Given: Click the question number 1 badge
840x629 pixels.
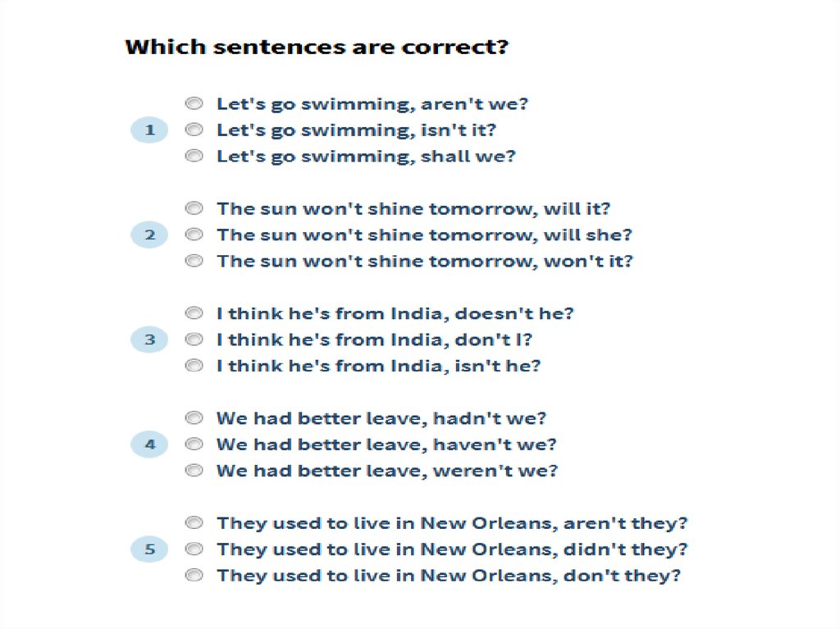Looking at the screenshot, I should coord(149,130).
